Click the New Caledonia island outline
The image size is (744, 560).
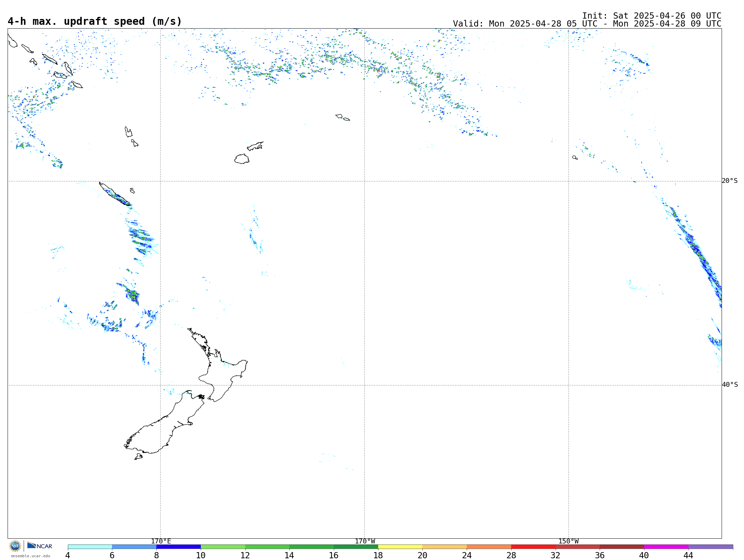click(x=115, y=194)
